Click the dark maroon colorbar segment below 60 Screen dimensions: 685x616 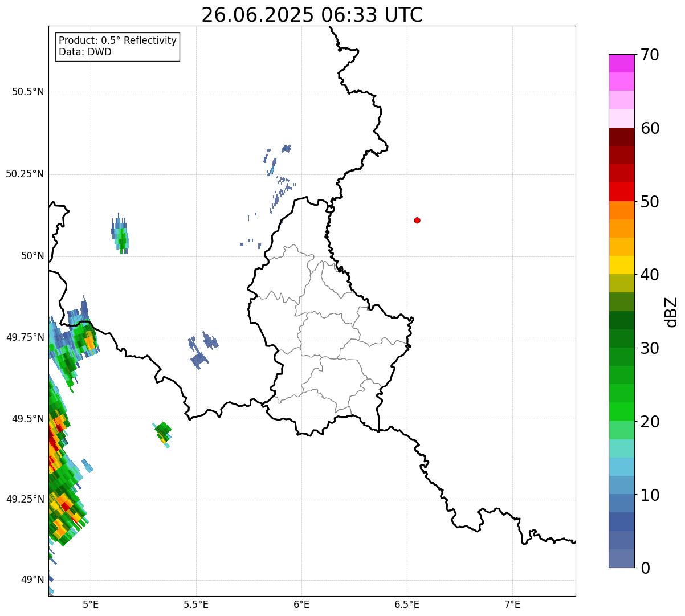click(x=621, y=137)
